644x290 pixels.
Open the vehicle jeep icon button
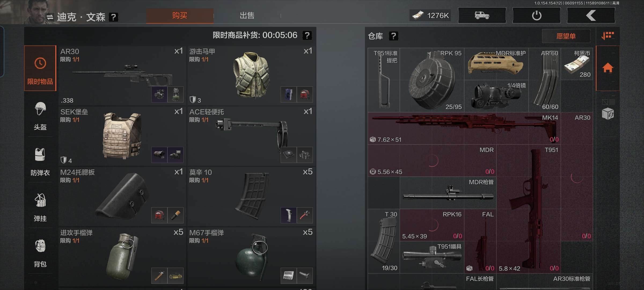point(482,15)
